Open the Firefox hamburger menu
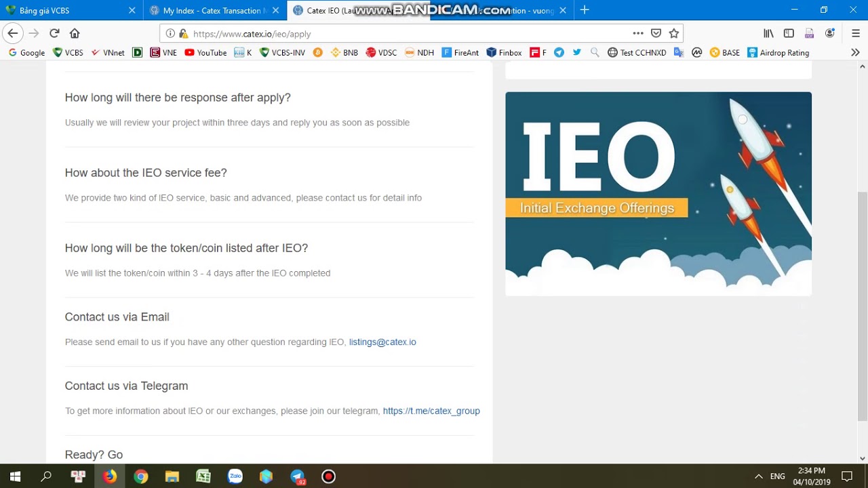The height and width of the screenshot is (488, 868). pos(856,33)
